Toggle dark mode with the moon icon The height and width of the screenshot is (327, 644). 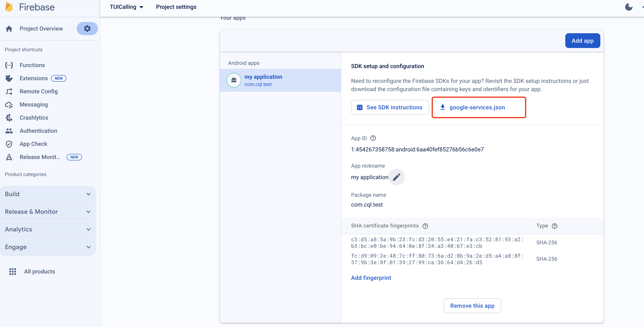pyautogui.click(x=628, y=7)
